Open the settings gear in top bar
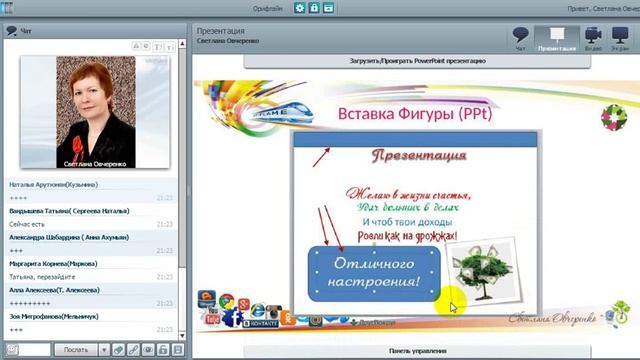This screenshot has height=360, width=640. [x=300, y=8]
